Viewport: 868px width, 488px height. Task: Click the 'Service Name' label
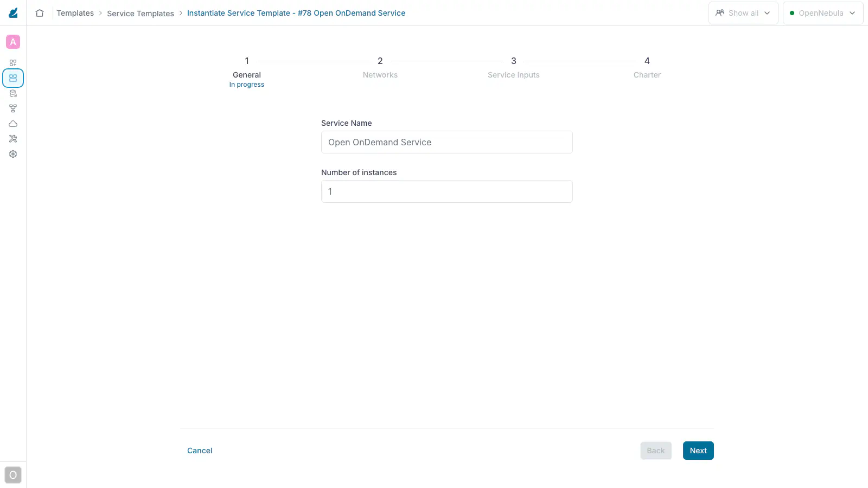coord(347,123)
